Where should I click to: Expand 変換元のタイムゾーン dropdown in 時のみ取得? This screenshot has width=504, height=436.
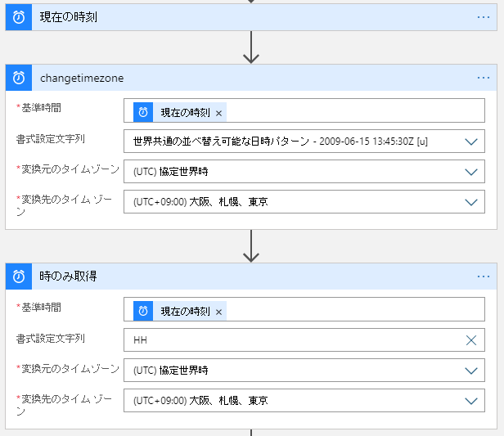pos(471,371)
